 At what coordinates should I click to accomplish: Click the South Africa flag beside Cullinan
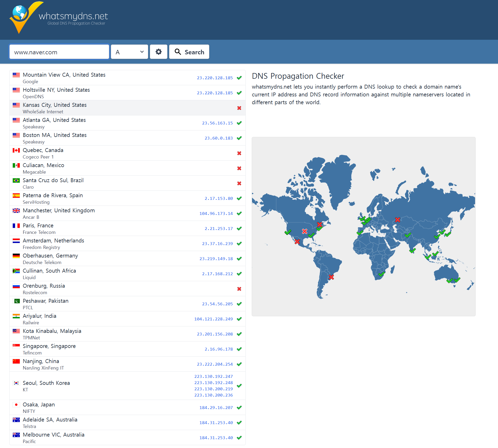(16, 271)
